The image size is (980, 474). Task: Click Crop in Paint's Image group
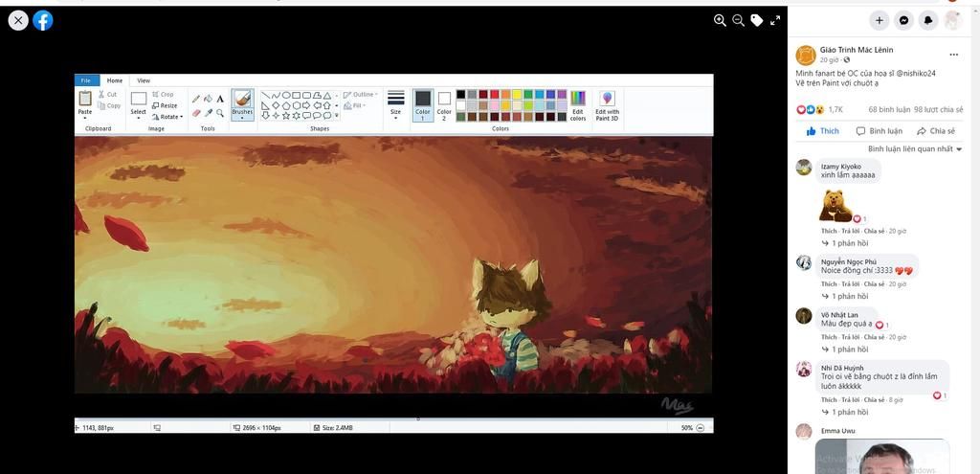[163, 95]
